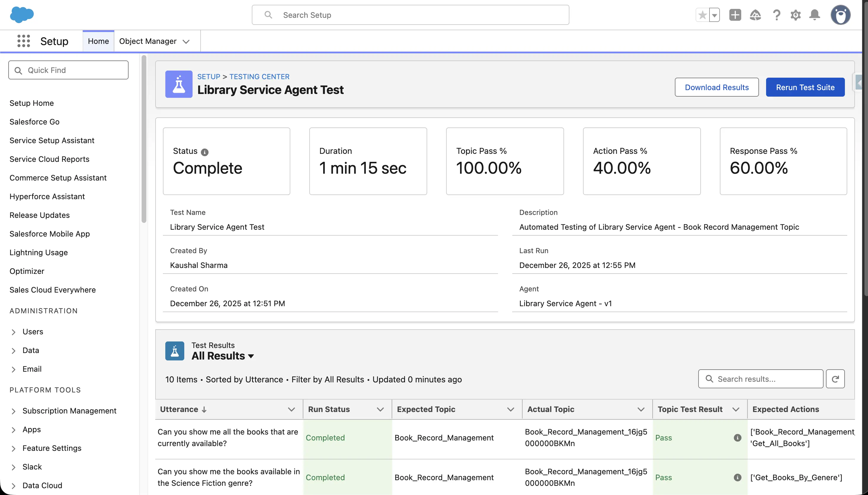This screenshot has width=868, height=495.
Task: Click the Status info icon
Action: pyautogui.click(x=204, y=152)
